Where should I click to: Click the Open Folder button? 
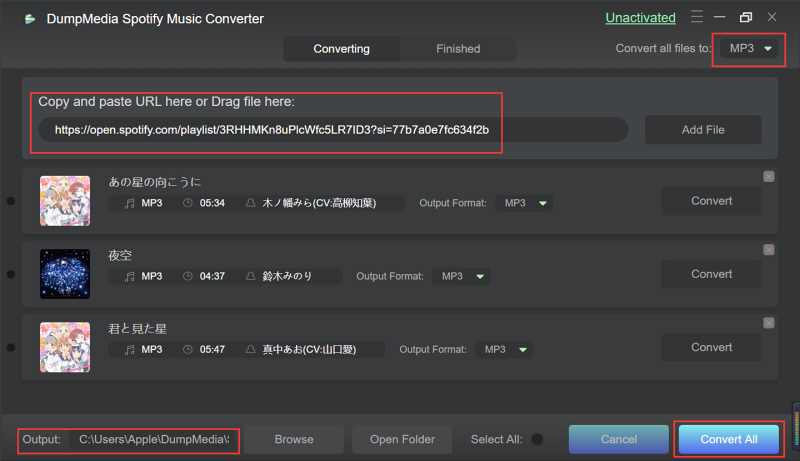pos(402,440)
